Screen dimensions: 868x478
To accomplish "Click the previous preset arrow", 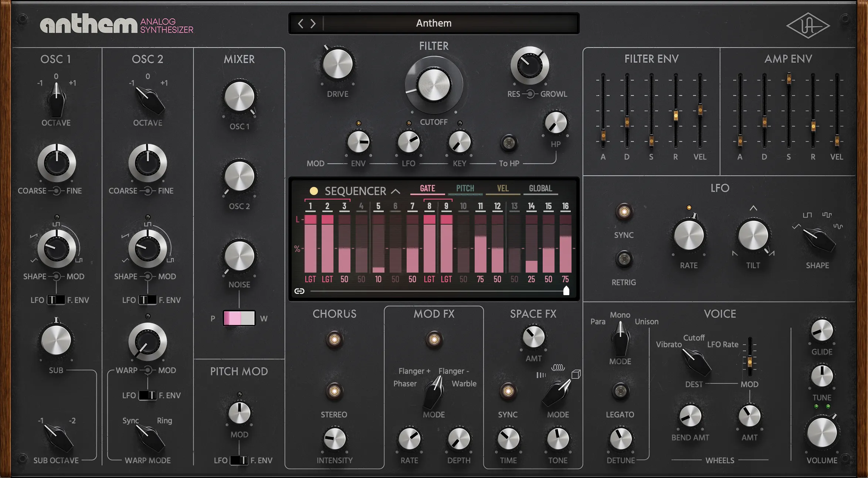I will pyautogui.click(x=300, y=23).
